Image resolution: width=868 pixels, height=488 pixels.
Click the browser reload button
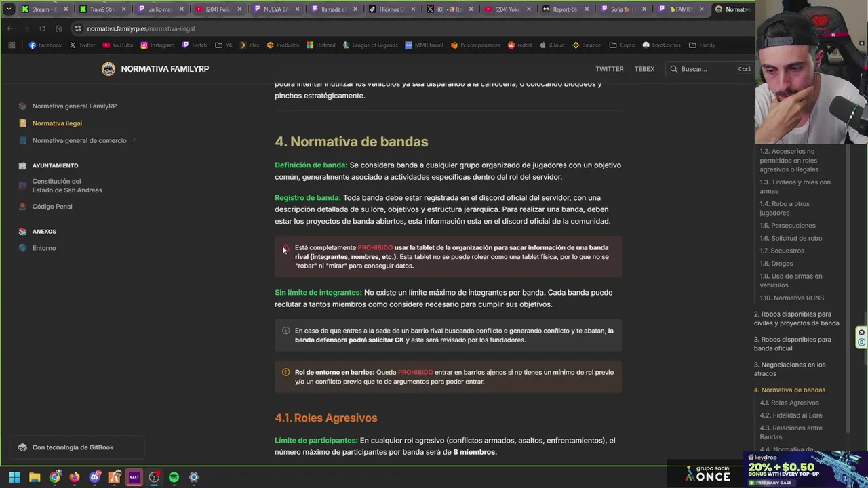click(x=42, y=28)
